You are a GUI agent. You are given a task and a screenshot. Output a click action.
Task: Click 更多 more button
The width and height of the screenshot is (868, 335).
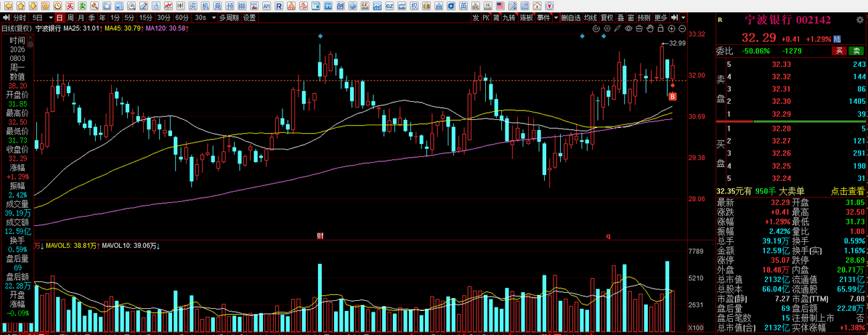click(661, 17)
